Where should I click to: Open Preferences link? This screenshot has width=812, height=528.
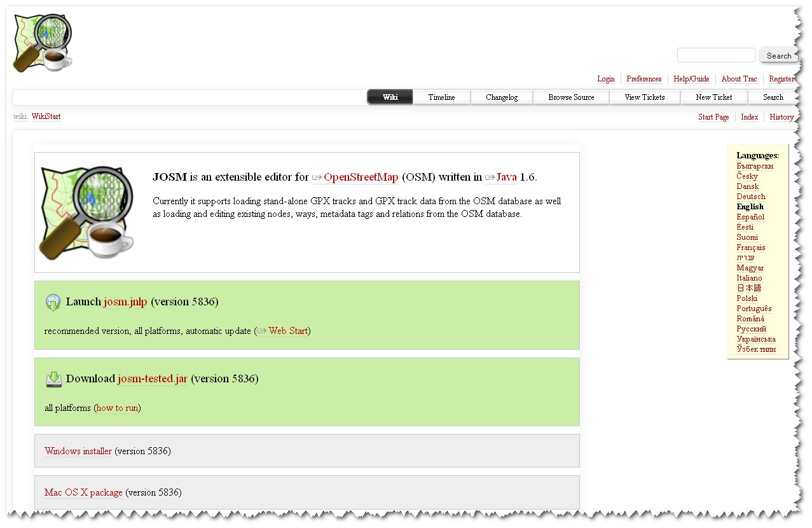(x=644, y=79)
